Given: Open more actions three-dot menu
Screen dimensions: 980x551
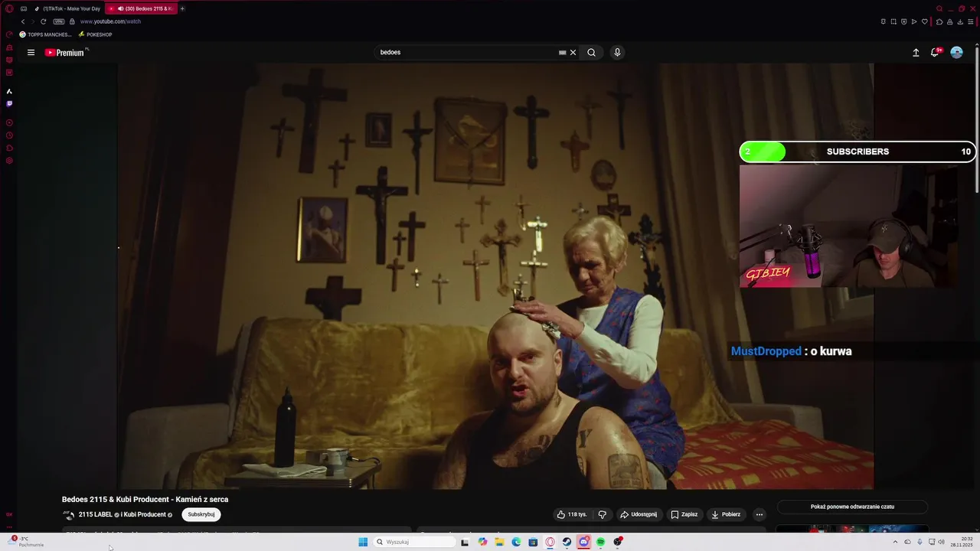Looking at the screenshot, I should (x=759, y=514).
